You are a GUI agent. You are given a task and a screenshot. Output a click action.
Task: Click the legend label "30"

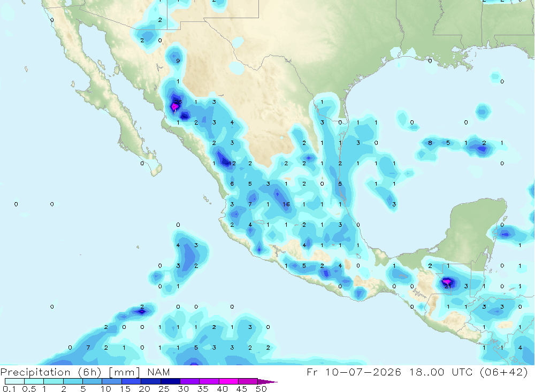[x=184, y=389]
